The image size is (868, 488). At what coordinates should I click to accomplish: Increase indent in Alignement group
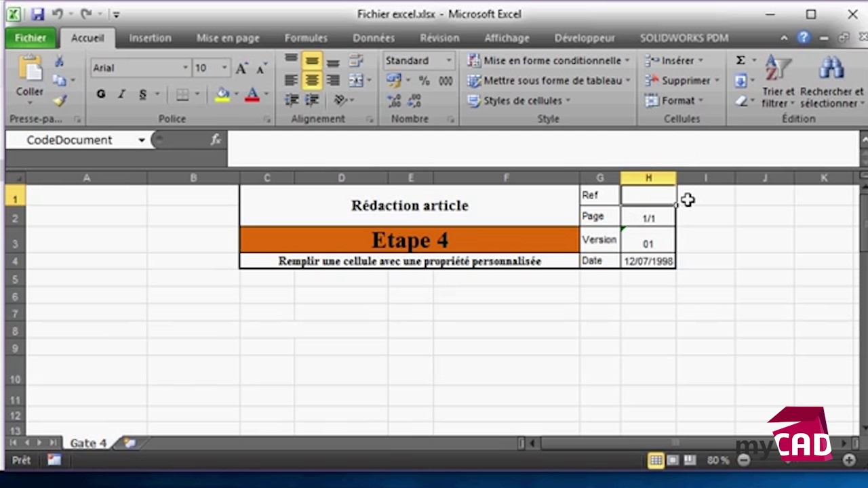(x=312, y=100)
